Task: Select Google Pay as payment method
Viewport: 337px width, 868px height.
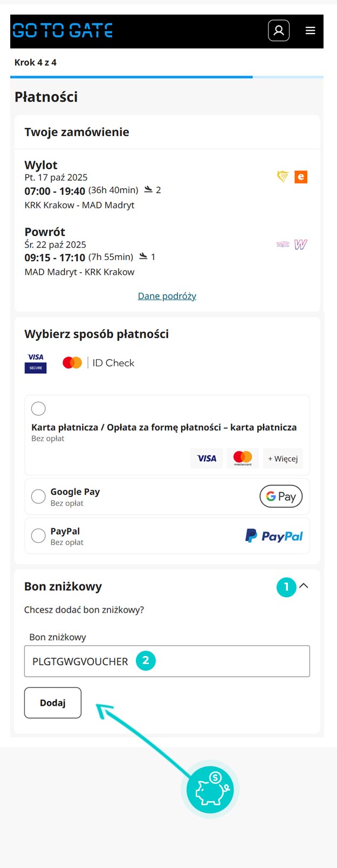Action: [x=38, y=496]
